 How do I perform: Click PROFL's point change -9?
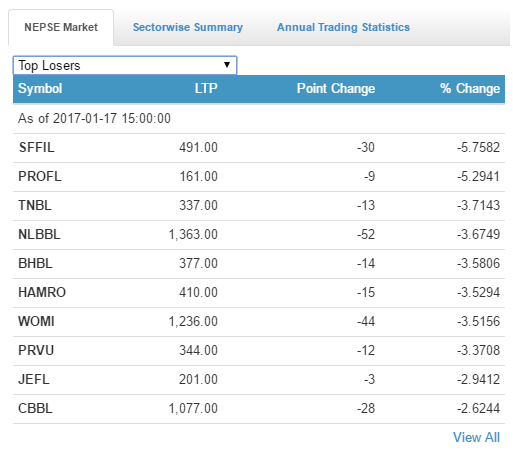tap(369, 176)
